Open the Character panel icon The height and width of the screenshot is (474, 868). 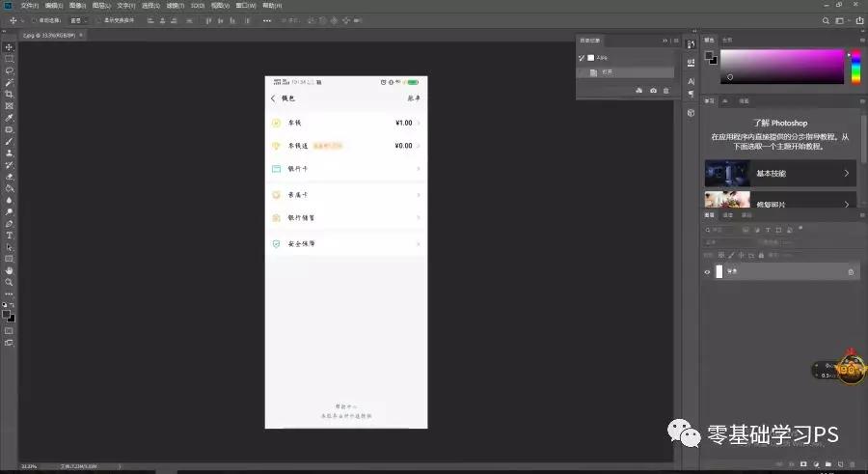point(691,81)
